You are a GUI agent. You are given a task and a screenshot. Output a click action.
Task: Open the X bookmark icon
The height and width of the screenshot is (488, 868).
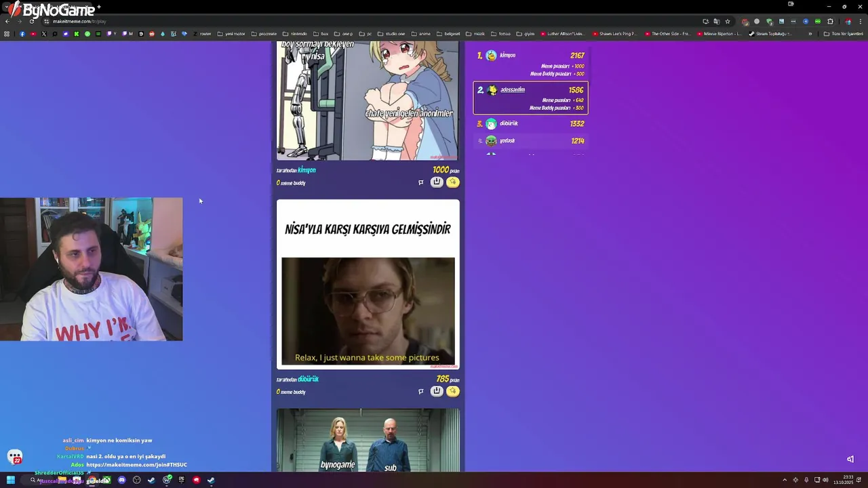[44, 34]
